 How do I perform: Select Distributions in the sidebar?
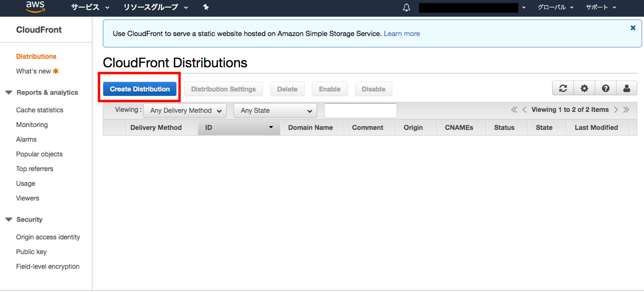point(36,56)
